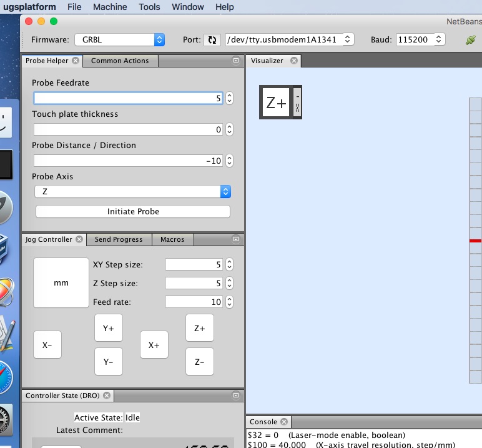Switch to the Common Actions tab
482x448 pixels.
(120, 61)
